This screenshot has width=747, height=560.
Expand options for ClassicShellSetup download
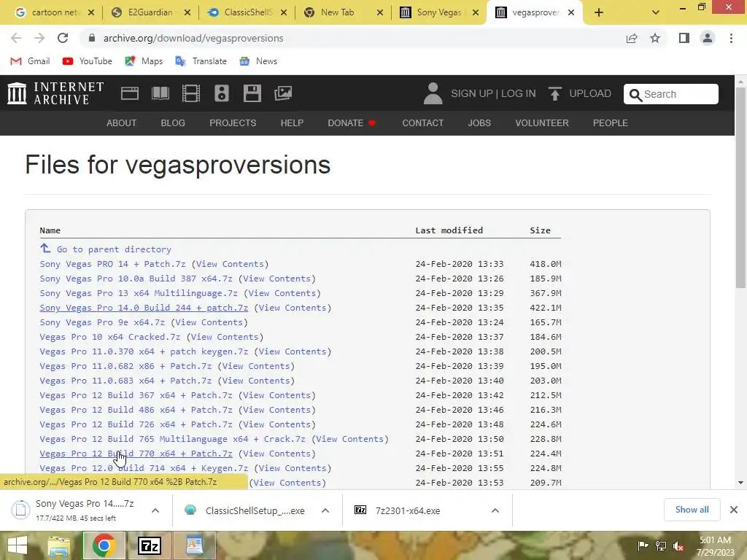tap(325, 510)
